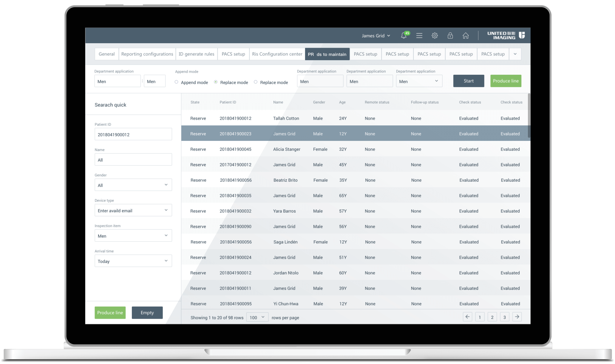Go to previous page with left arrow

pyautogui.click(x=467, y=317)
